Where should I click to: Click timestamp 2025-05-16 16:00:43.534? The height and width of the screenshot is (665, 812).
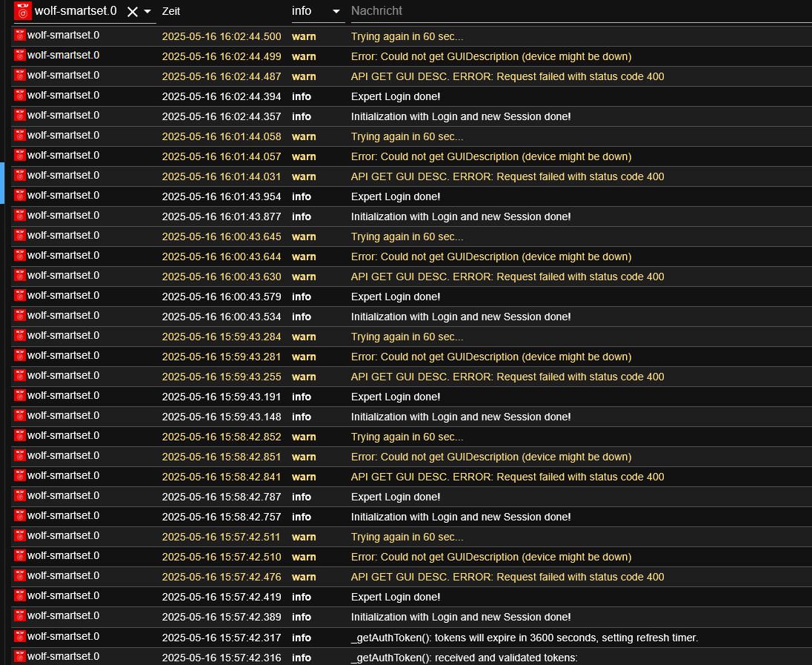(x=222, y=317)
